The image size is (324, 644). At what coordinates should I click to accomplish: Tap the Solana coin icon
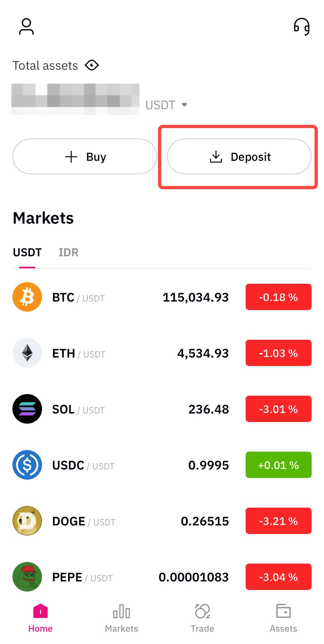pyautogui.click(x=27, y=409)
